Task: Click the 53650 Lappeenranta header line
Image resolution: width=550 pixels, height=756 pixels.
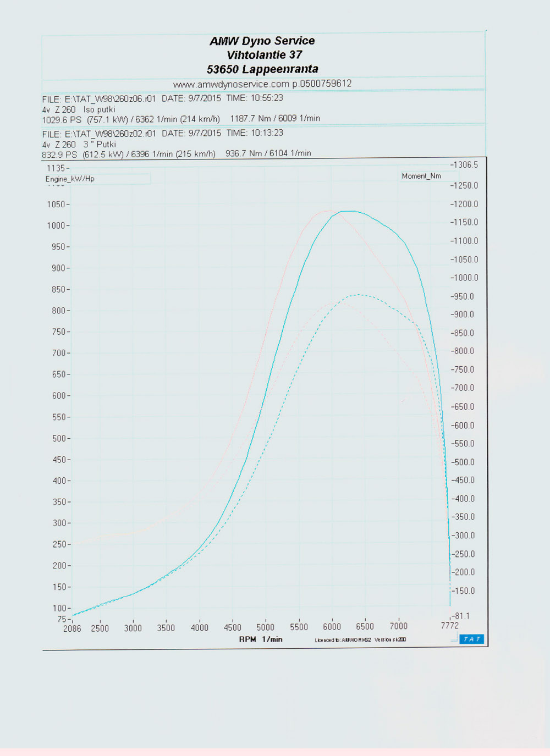Action: click(262, 69)
